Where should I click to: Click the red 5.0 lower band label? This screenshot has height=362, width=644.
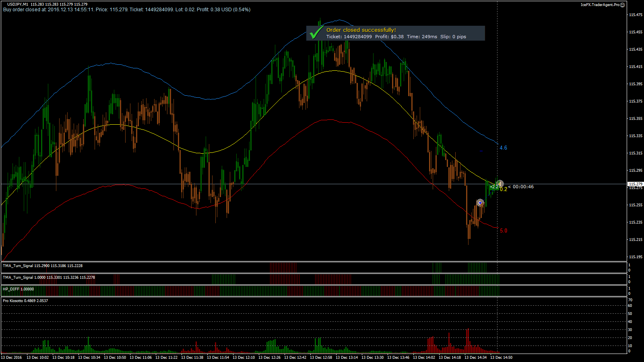[x=504, y=230]
